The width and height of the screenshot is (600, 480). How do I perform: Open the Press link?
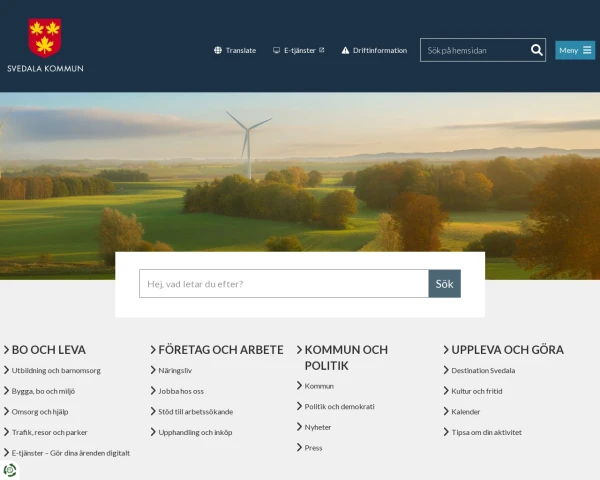(x=313, y=448)
